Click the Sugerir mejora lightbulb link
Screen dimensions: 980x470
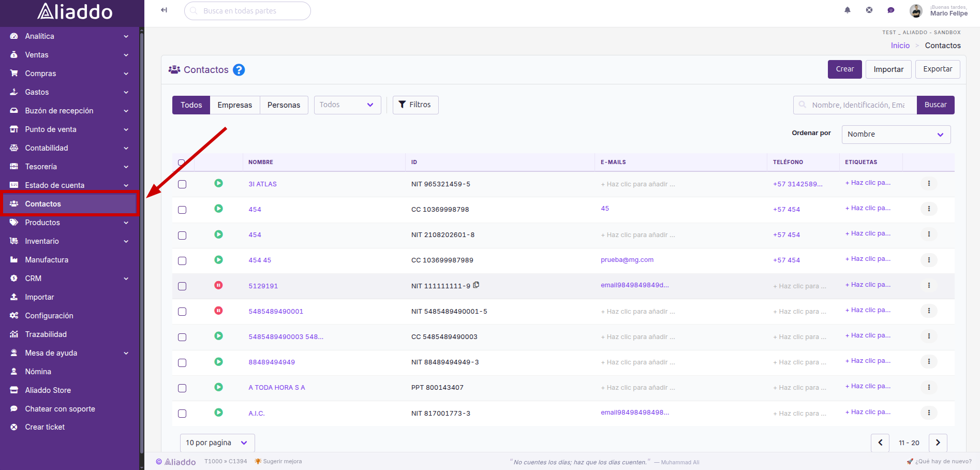278,461
